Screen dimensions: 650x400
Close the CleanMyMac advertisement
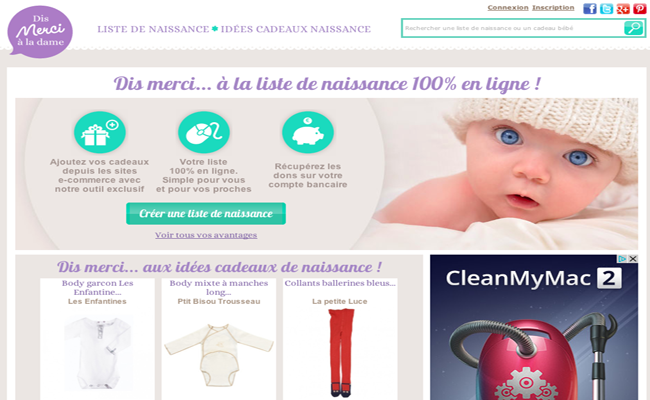633,259
